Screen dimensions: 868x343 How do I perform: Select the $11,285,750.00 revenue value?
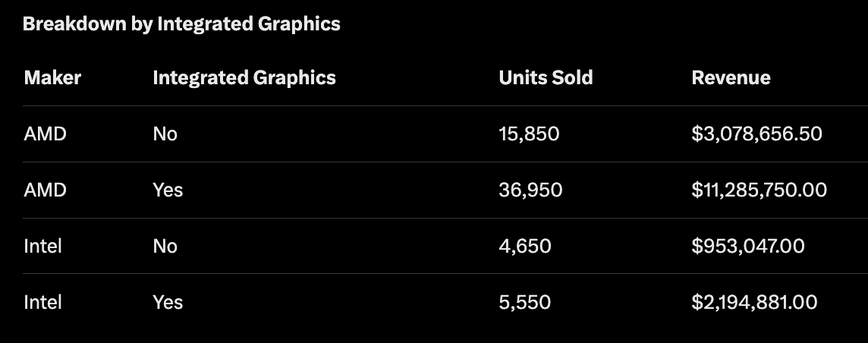pyautogui.click(x=759, y=190)
